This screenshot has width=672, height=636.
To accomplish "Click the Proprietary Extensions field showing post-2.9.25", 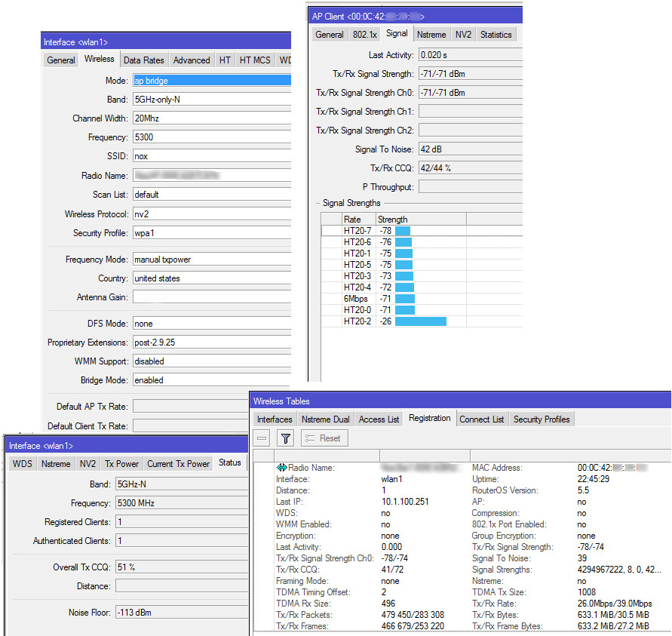I will [x=212, y=343].
